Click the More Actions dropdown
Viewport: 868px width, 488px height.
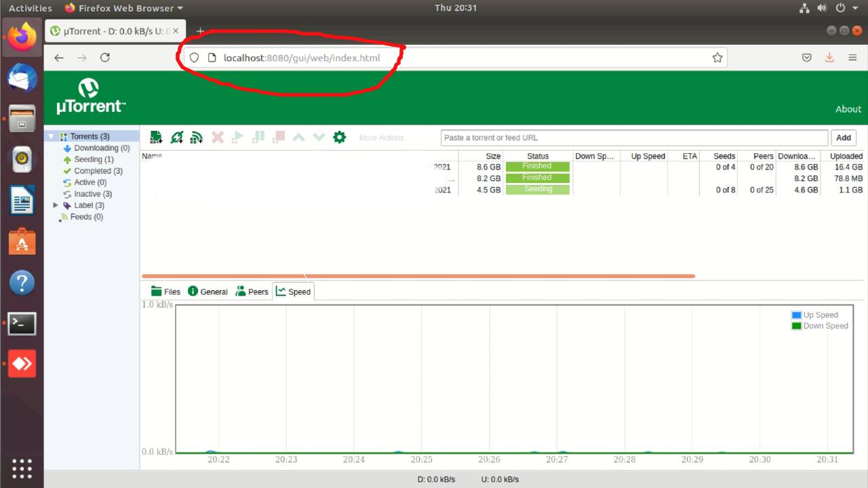(381, 137)
